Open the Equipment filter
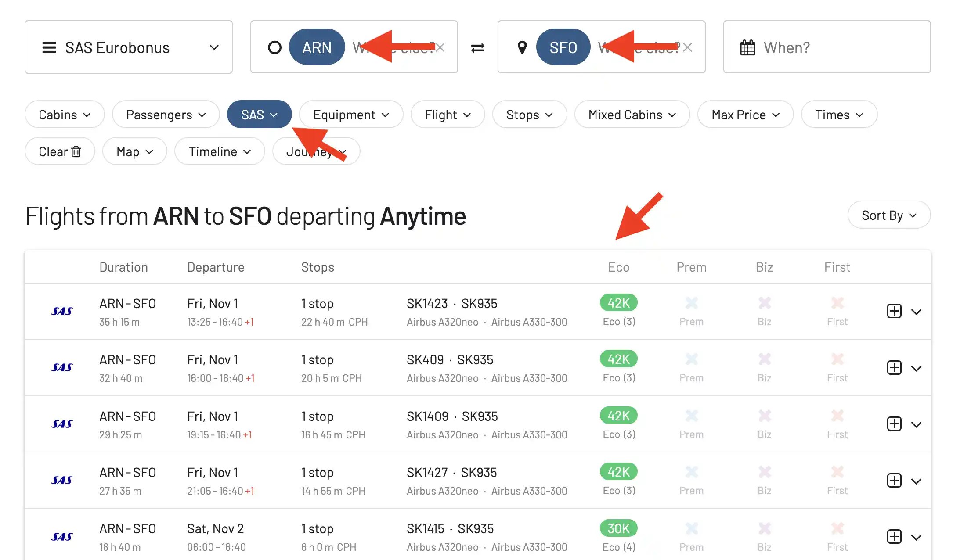953x560 pixels. pos(351,115)
